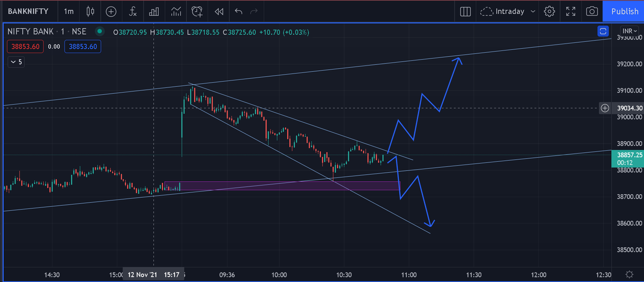This screenshot has width=644, height=282.
Task: Click the 12 Nov '21 15:17 crosshair date label
Action: [x=154, y=274]
